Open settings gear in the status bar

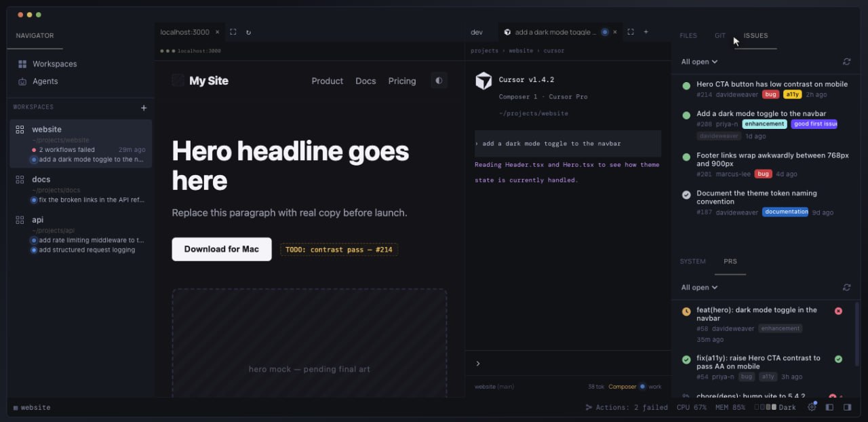(x=812, y=407)
